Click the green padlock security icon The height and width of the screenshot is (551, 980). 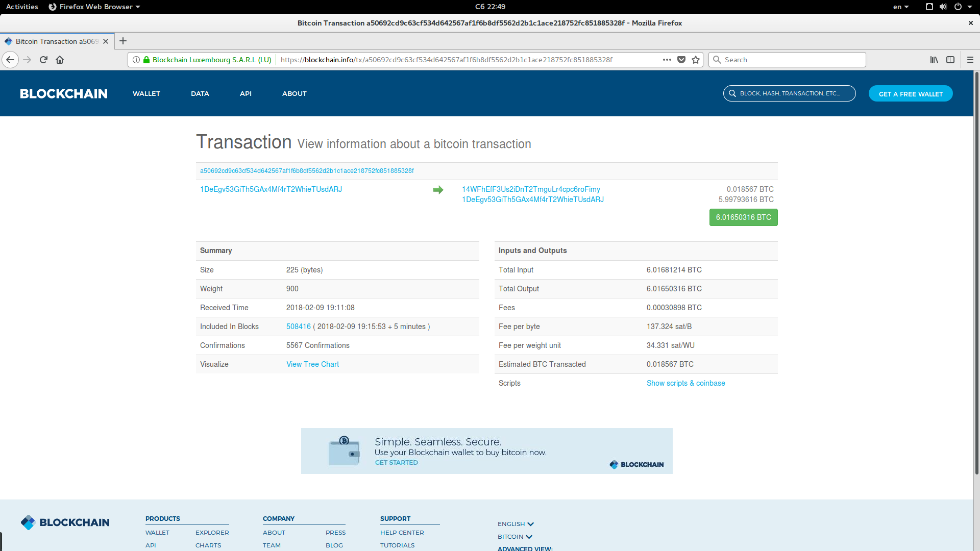(x=146, y=60)
